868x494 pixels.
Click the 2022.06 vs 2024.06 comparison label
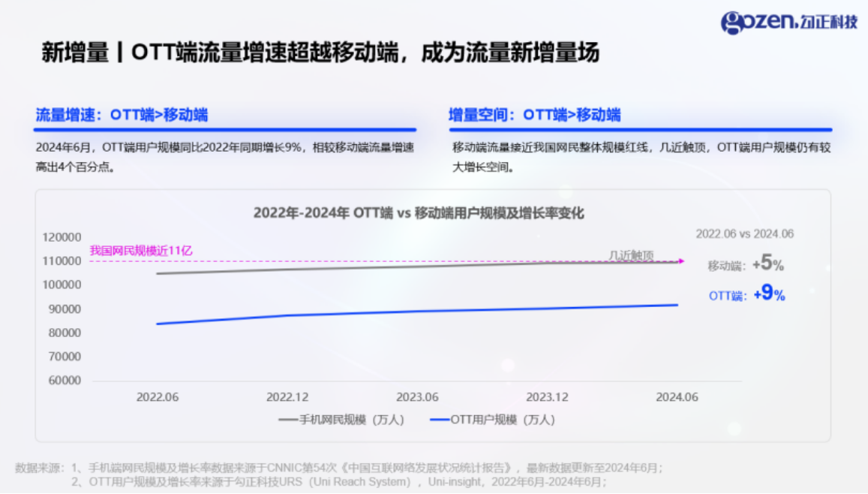pos(744,233)
